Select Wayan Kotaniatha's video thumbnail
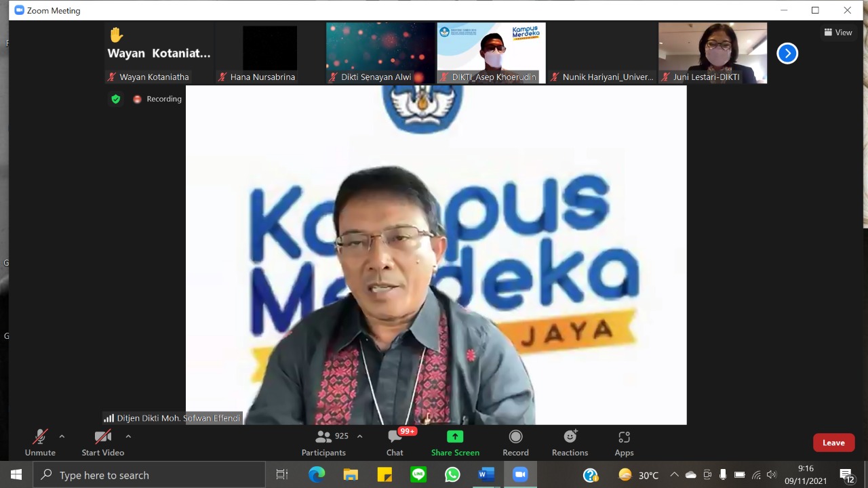Screen dimensions: 868x488 [159, 53]
